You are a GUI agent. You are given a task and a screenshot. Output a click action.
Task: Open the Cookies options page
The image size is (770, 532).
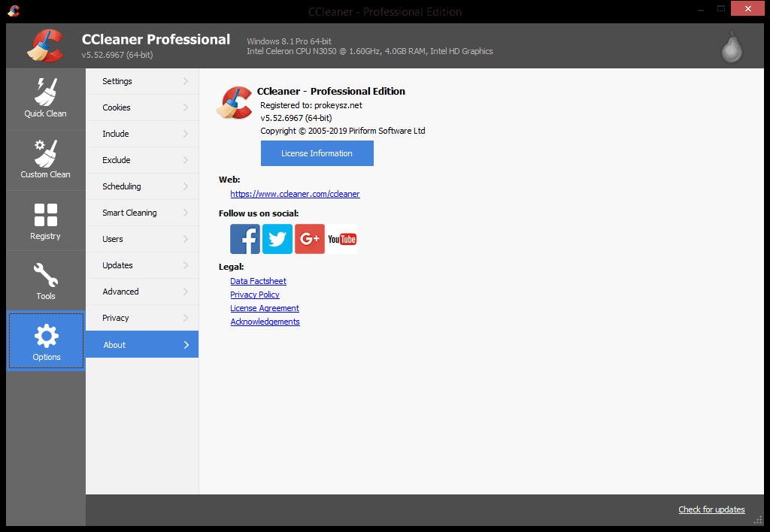coord(142,107)
